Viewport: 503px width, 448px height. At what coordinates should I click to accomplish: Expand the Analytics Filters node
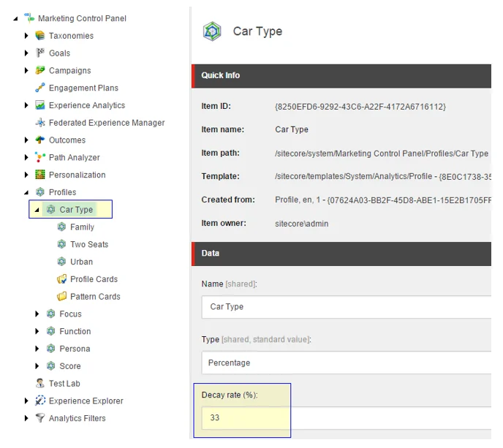pos(26,418)
